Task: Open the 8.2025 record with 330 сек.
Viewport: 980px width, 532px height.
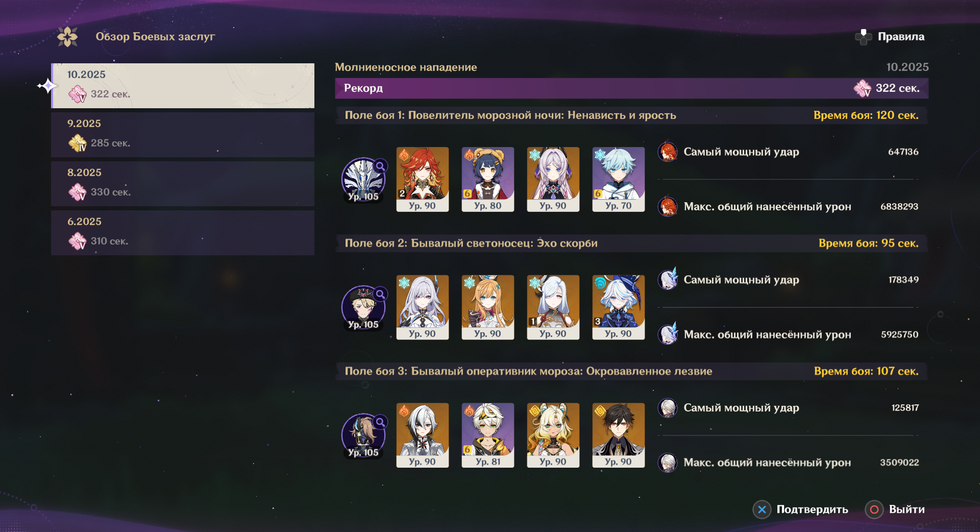Action: click(183, 183)
